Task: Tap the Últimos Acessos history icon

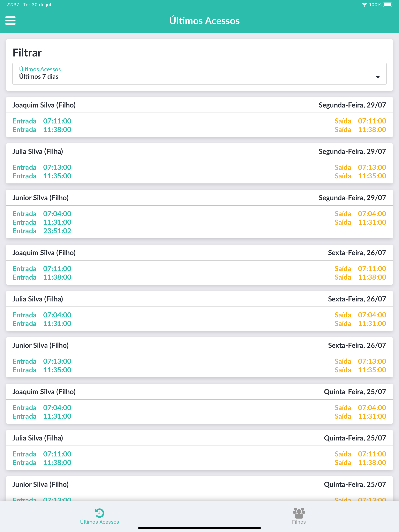Action: (99, 513)
